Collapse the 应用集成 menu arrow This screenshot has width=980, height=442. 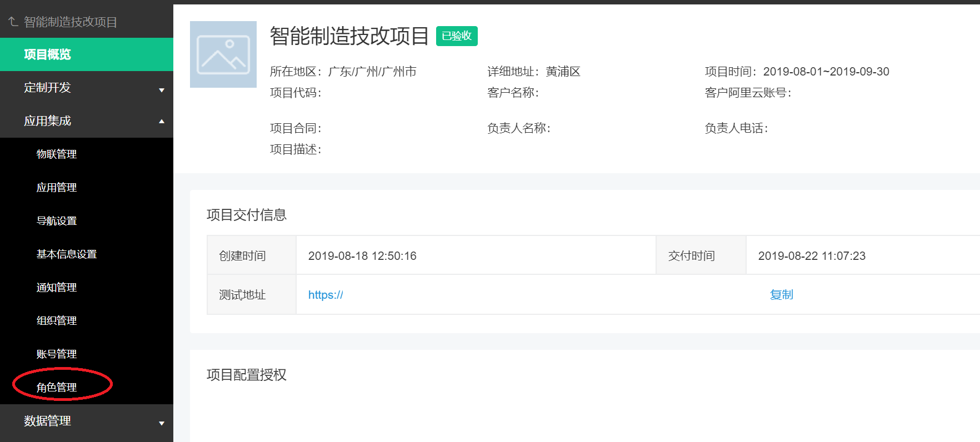tap(162, 121)
